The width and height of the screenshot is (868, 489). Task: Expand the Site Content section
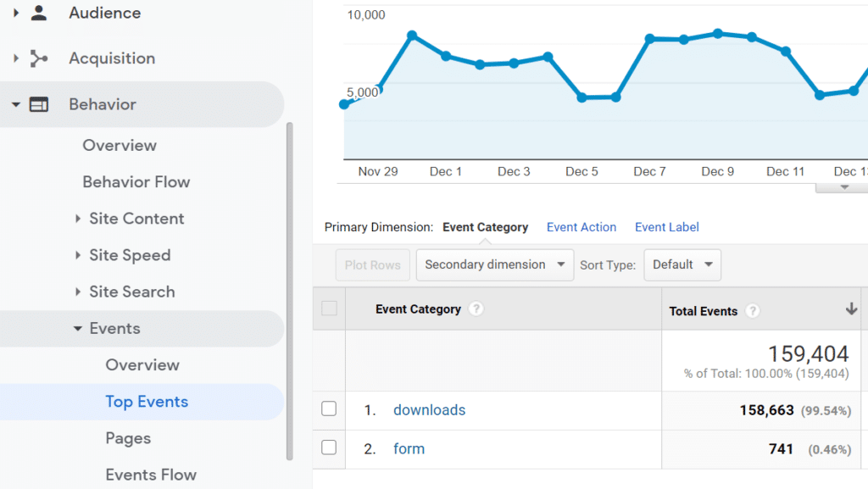pyautogui.click(x=79, y=219)
